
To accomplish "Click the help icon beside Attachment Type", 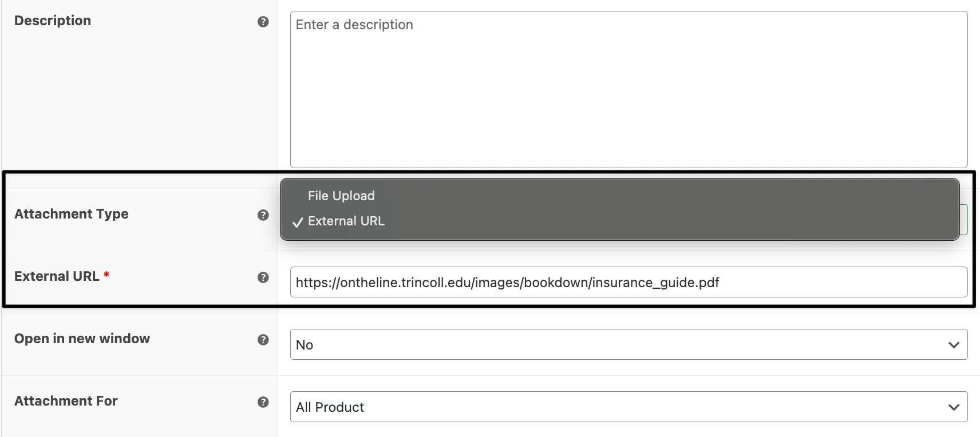I will [263, 215].
